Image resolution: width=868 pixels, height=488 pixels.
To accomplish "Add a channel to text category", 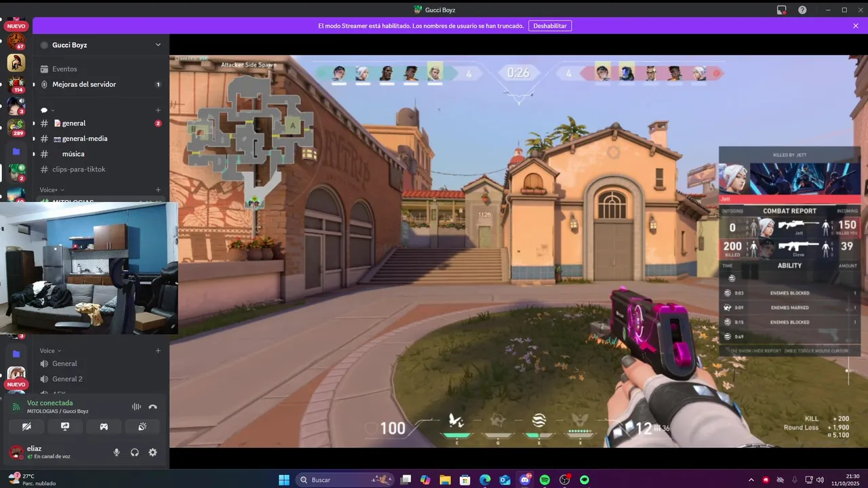I will (158, 110).
